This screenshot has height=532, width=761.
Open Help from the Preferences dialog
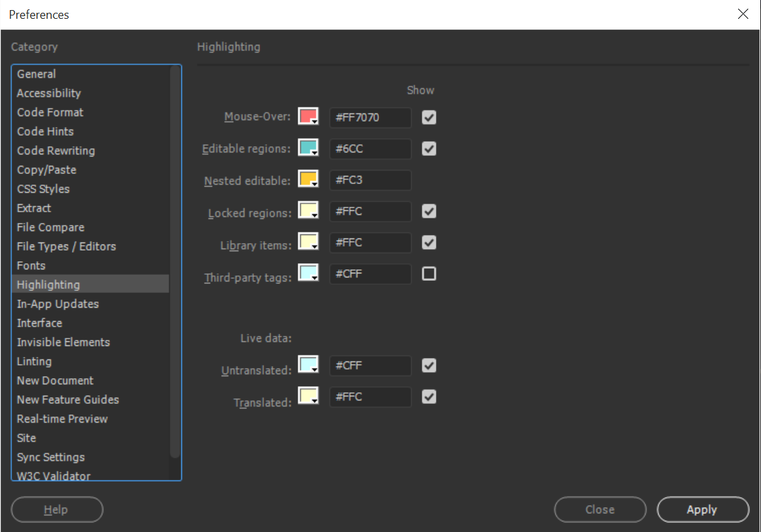pos(56,509)
